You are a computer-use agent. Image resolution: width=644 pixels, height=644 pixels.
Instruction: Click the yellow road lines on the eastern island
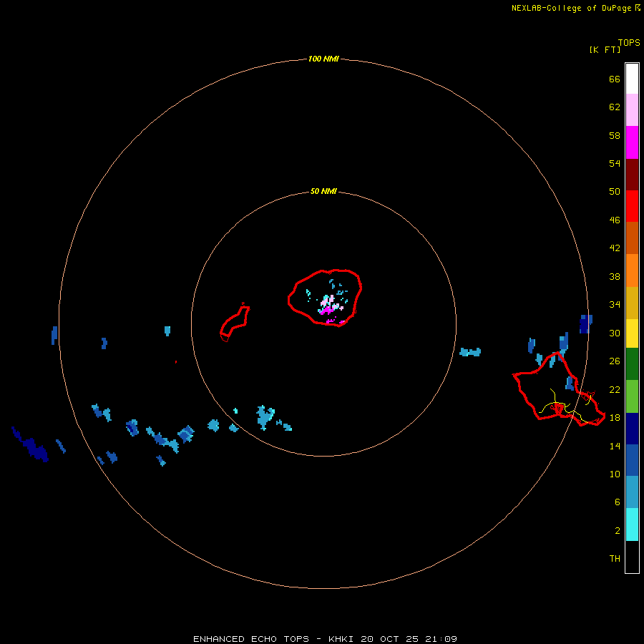(567, 406)
